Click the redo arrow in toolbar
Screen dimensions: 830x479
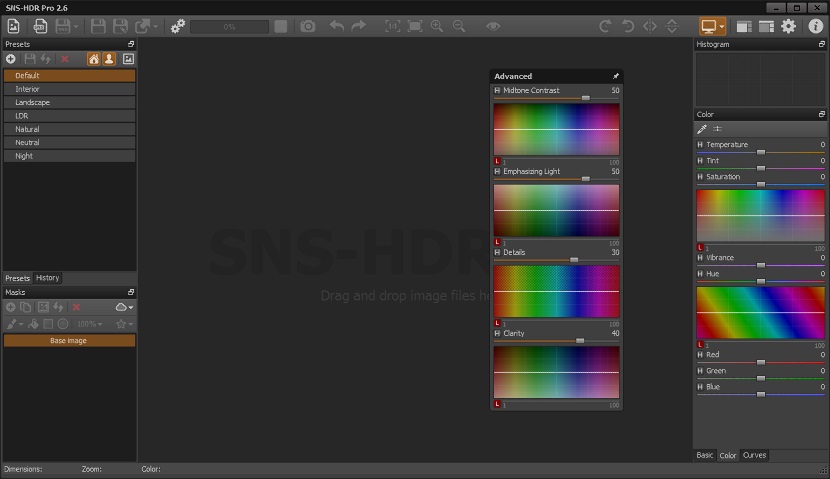[359, 26]
